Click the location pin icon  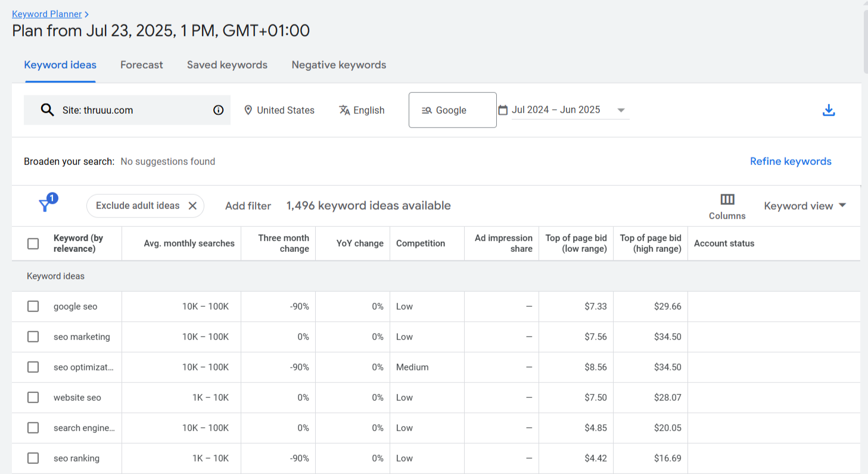click(248, 110)
